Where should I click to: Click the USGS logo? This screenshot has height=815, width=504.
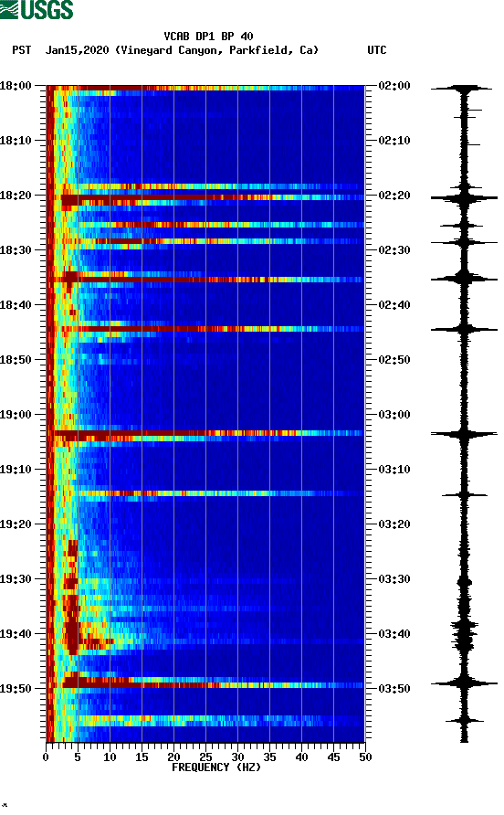(x=37, y=10)
